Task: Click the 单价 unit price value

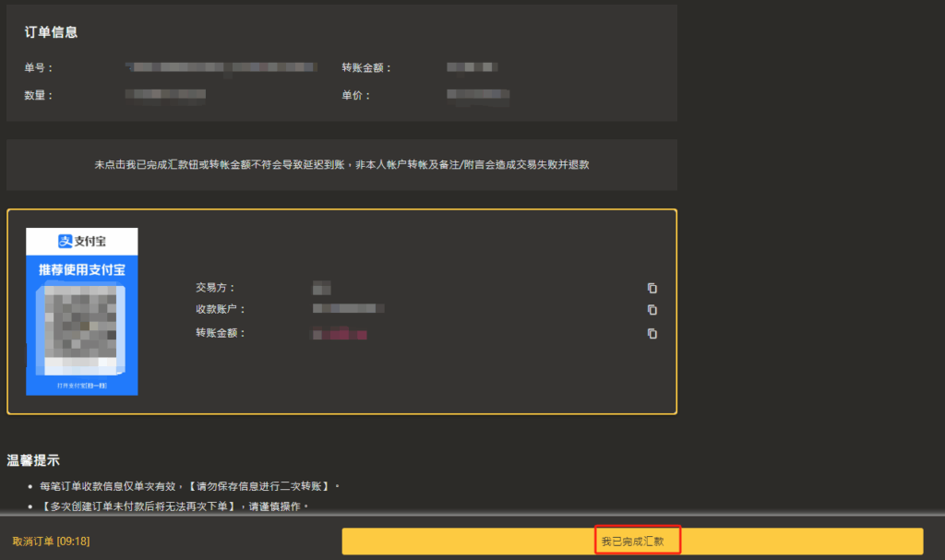Action: (x=477, y=94)
